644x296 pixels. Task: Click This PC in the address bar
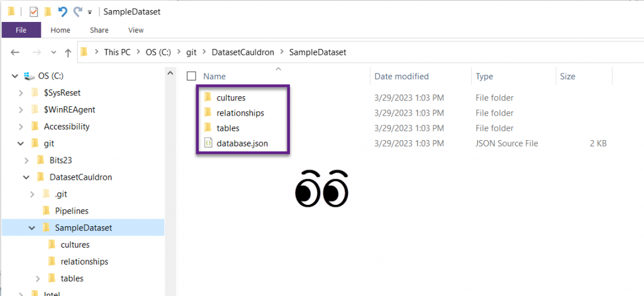pos(117,52)
